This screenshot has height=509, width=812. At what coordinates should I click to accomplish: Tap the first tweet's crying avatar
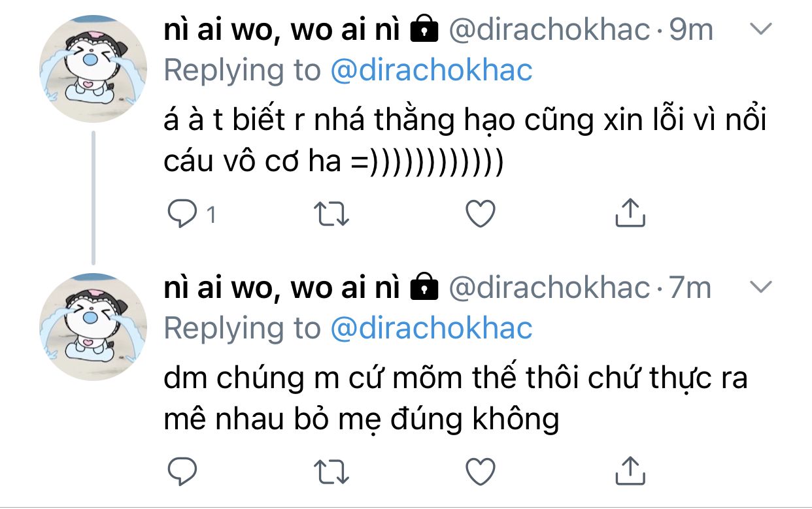click(x=93, y=69)
